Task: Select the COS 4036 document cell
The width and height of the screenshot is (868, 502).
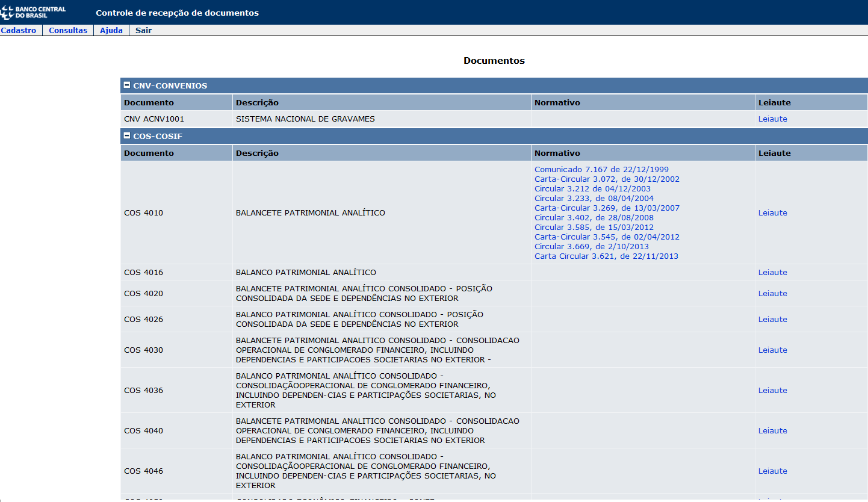Action: (x=176, y=390)
